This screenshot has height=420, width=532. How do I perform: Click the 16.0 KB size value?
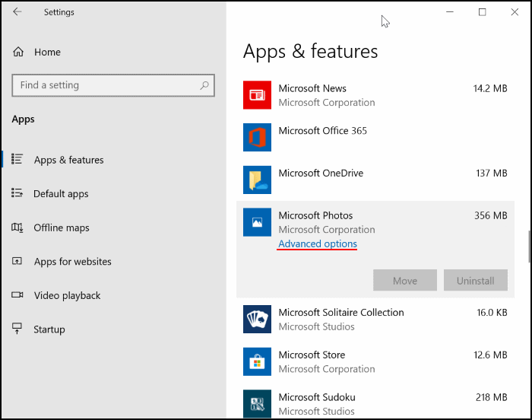[492, 312]
